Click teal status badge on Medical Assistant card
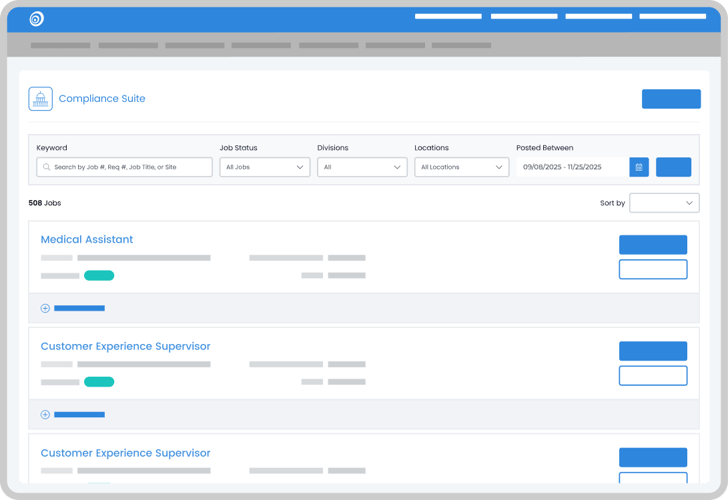The height and width of the screenshot is (500, 728). pos(99,275)
